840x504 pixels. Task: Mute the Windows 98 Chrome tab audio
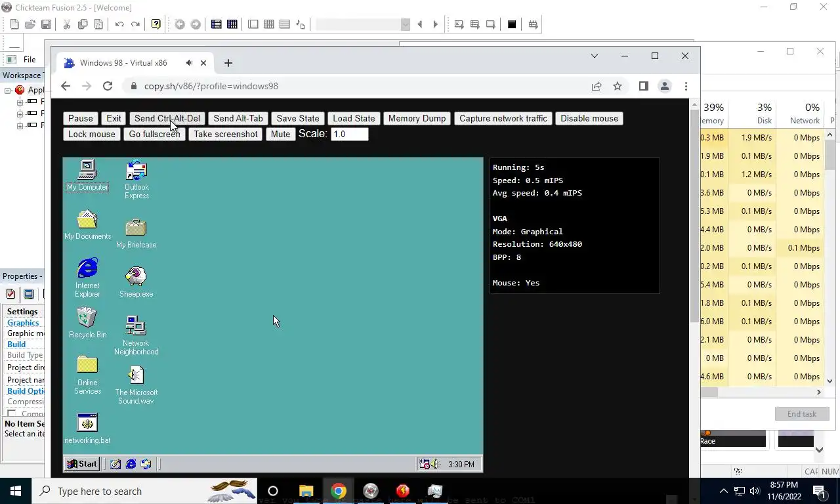pyautogui.click(x=189, y=63)
